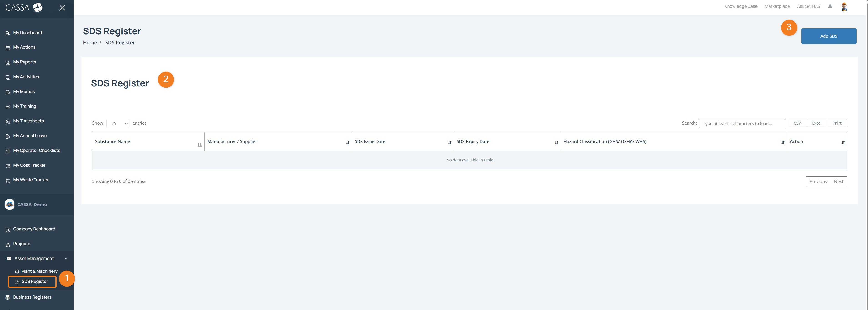Sort by SDS Issue Date arrows
The height and width of the screenshot is (310, 868).
pos(449,143)
